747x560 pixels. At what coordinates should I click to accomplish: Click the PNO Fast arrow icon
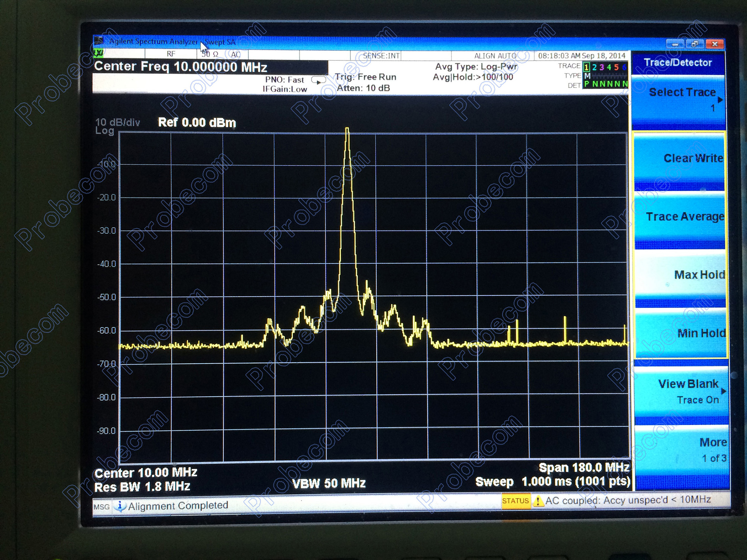pos(318,81)
